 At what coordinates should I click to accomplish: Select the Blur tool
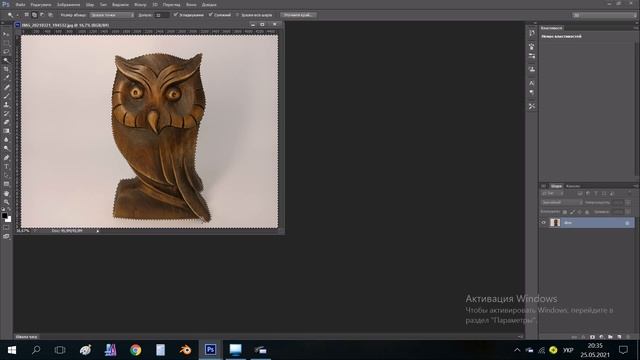click(6, 140)
